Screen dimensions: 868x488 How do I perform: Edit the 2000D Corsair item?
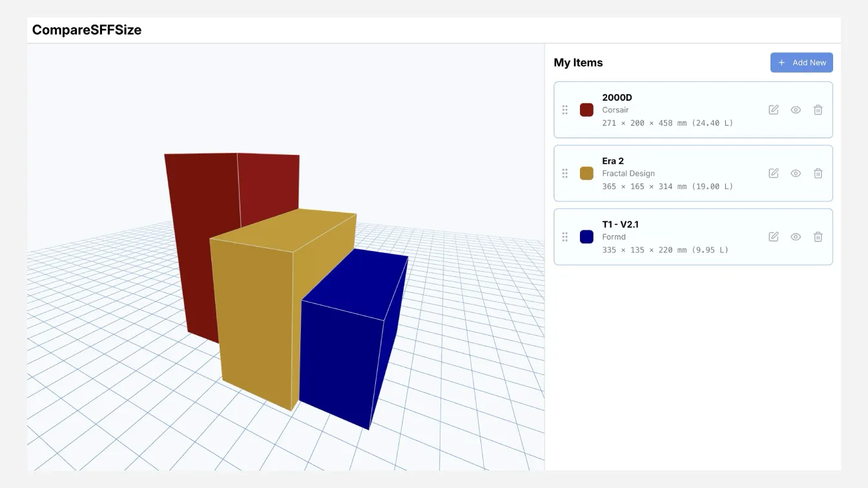point(773,110)
